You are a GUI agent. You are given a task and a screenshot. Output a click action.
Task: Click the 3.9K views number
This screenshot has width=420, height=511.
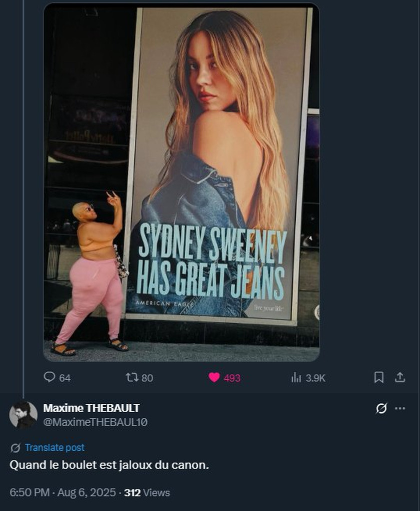pos(316,378)
